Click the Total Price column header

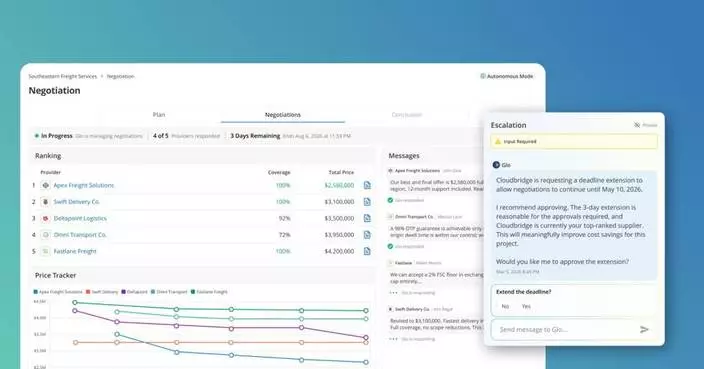click(x=341, y=172)
